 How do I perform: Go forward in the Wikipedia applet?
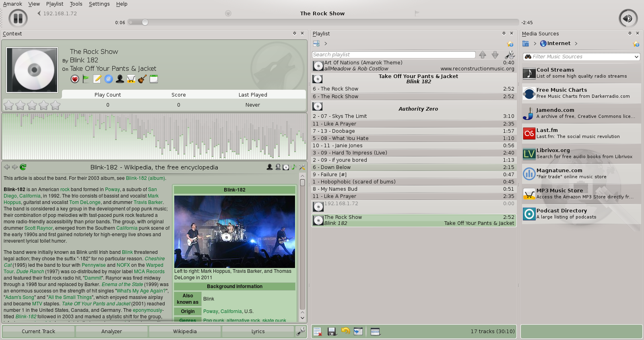pyautogui.click(x=15, y=167)
